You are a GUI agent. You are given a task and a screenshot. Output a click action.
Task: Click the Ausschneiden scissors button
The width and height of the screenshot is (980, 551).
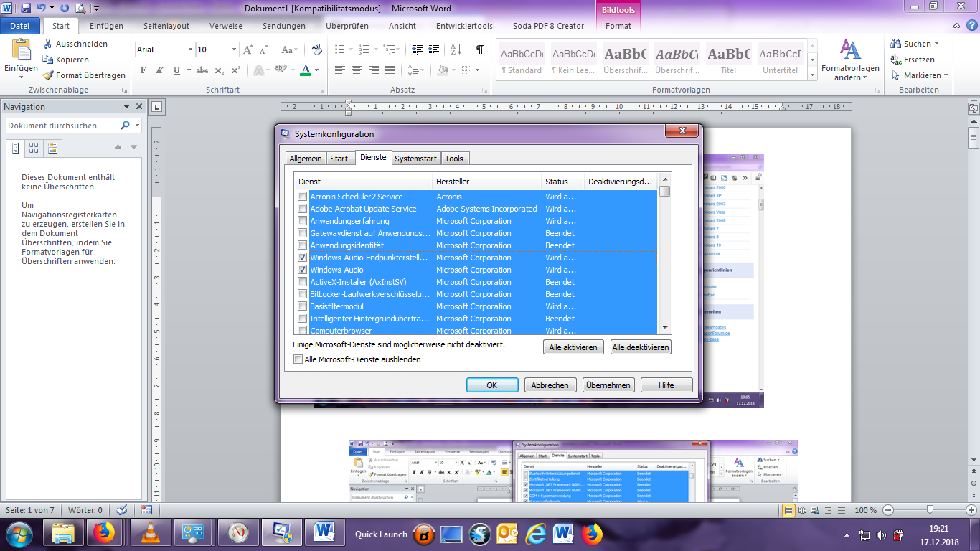tap(75, 44)
